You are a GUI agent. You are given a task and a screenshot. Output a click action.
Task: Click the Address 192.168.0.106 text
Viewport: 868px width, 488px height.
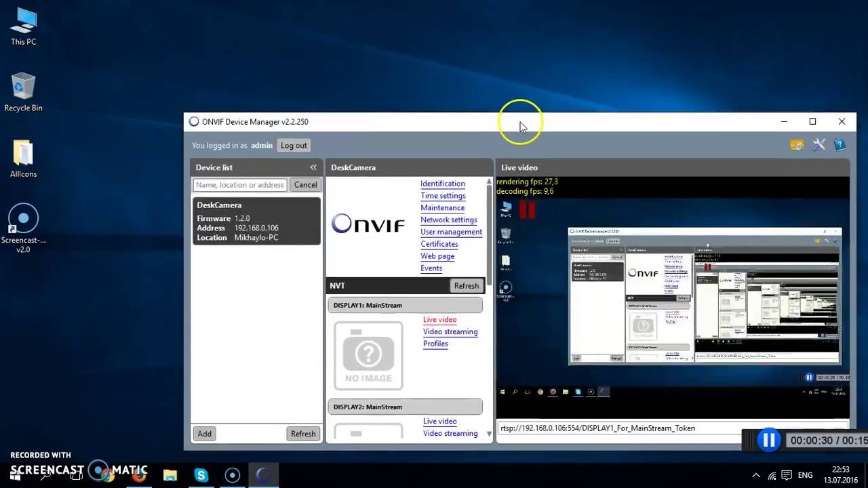point(238,228)
